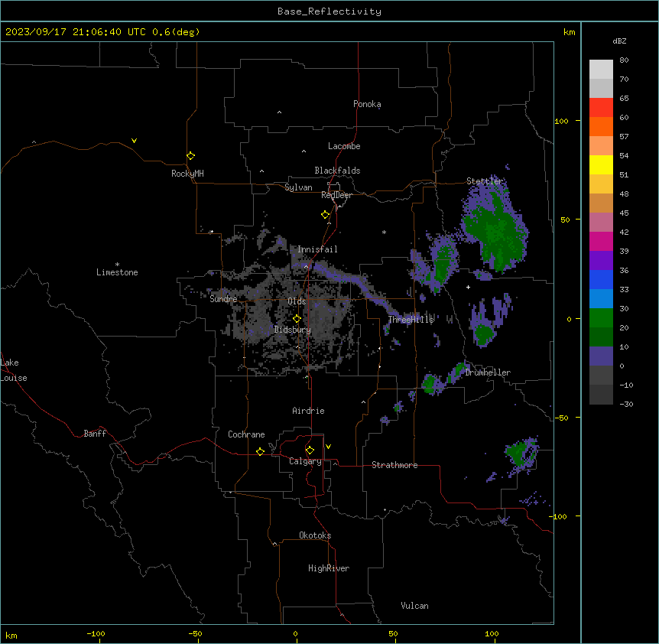Pick the gray 70–65 dBZ legend swatch
659x644 pixels.
(x=601, y=88)
